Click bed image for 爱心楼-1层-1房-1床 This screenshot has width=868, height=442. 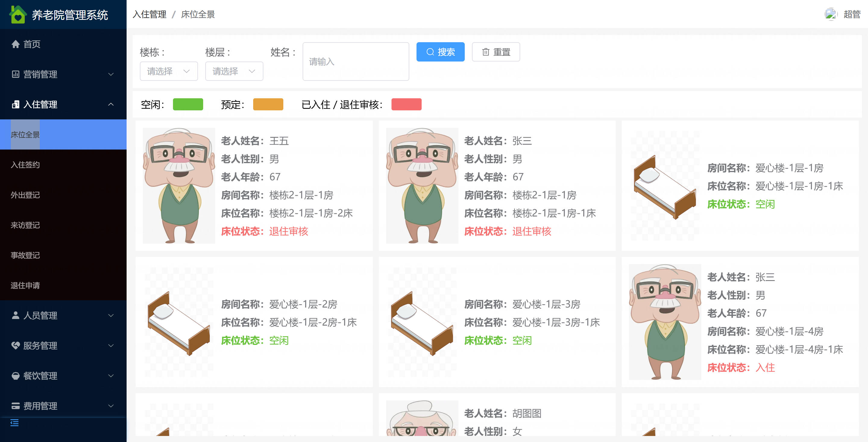665,186
